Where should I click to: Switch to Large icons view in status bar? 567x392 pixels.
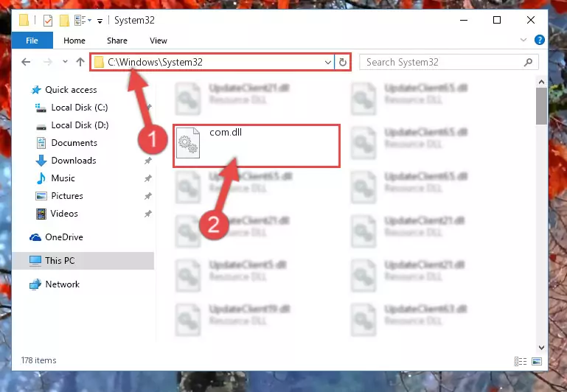[537, 361]
